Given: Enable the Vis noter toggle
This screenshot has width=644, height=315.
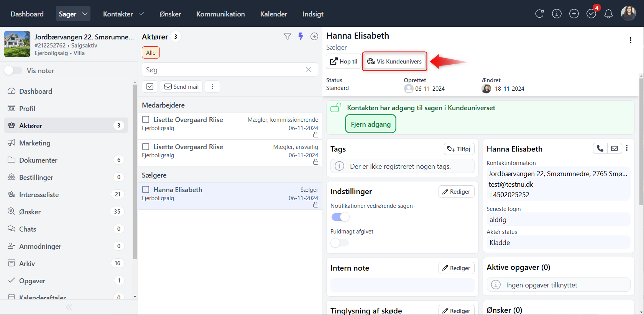Looking at the screenshot, I should click(13, 70).
